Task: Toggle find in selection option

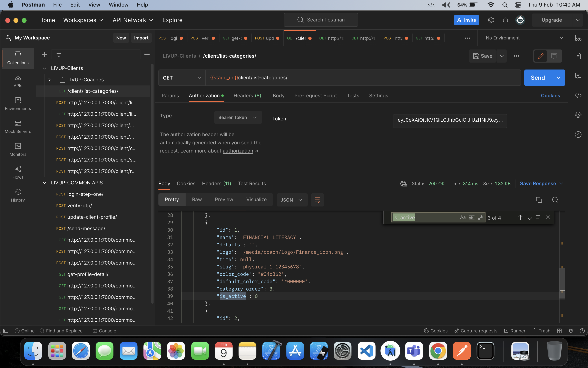Action: 538,217
